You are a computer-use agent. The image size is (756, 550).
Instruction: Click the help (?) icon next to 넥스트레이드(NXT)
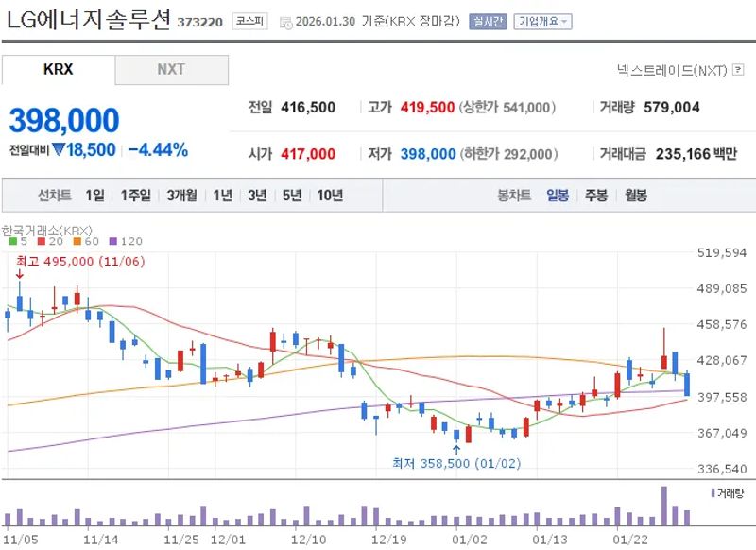click(739, 68)
